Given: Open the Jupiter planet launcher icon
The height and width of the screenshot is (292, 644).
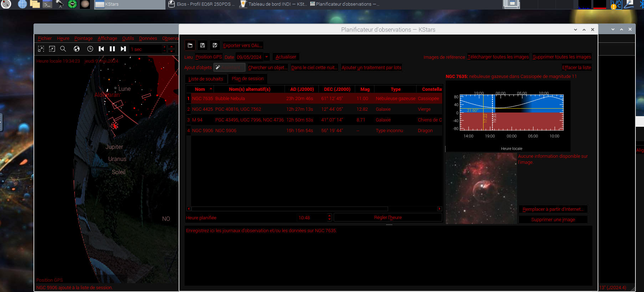Looking at the screenshot, I should pyautogui.click(x=85, y=4).
